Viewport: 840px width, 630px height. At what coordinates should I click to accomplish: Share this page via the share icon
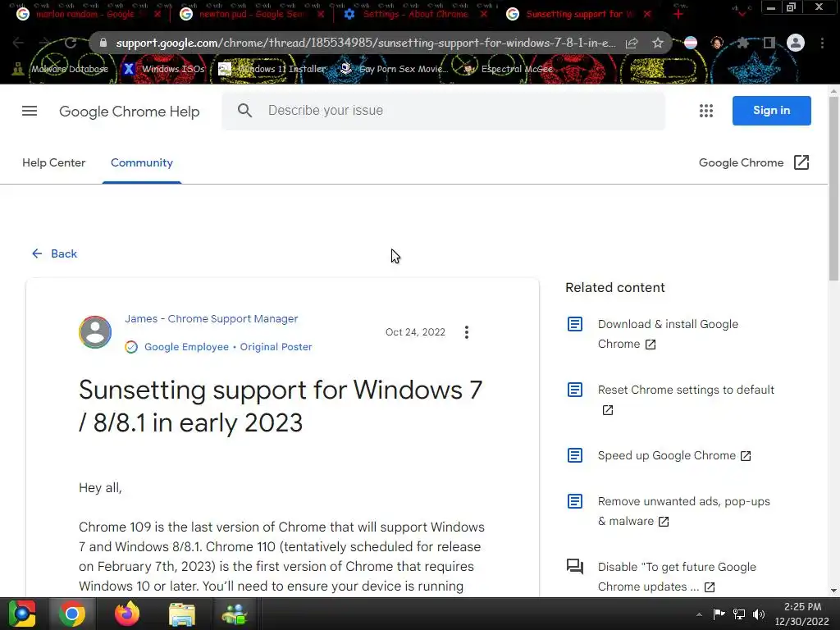coord(632,43)
